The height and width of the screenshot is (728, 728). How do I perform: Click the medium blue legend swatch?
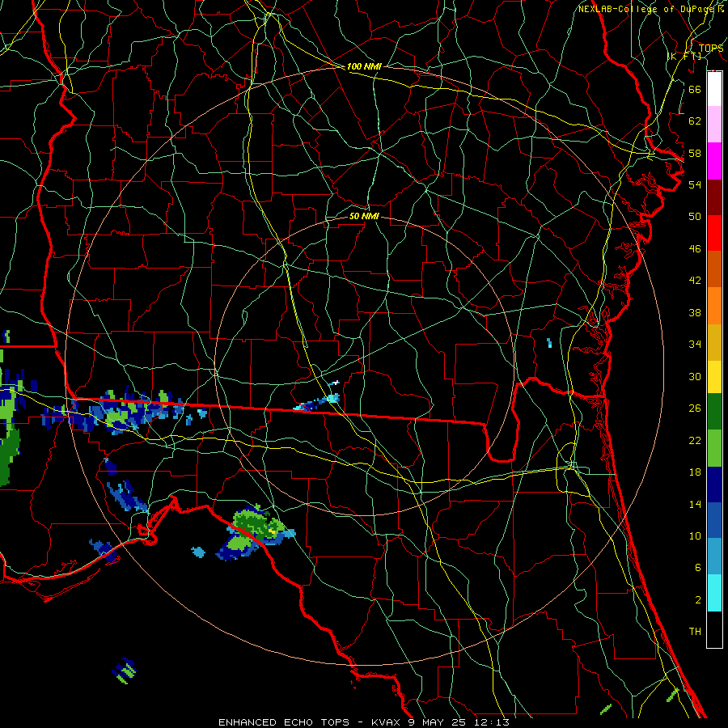714,520
